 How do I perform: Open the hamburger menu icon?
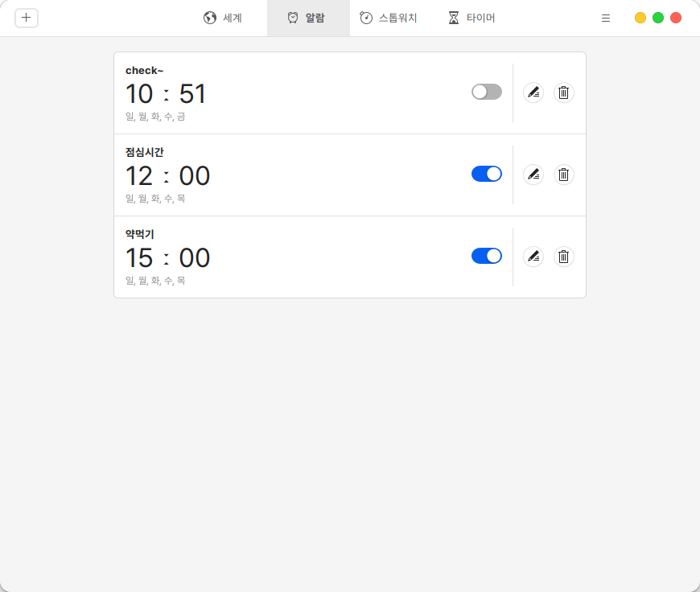(x=606, y=18)
